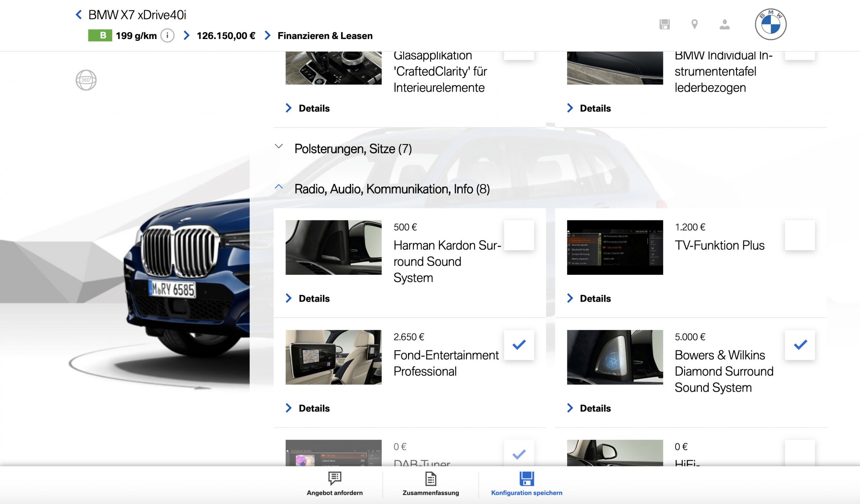Viewport: 860px width, 504px height.
Task: Select Harman Kardon Surround Sound System checkbox
Action: click(x=519, y=235)
